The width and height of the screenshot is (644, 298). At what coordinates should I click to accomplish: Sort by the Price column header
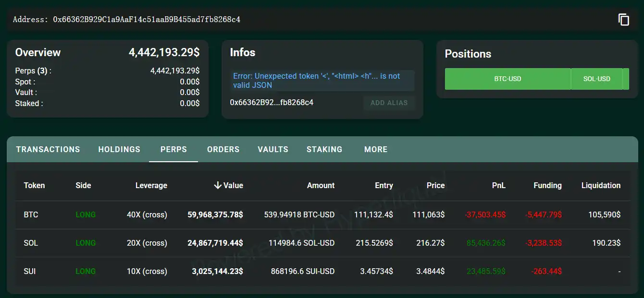pyautogui.click(x=435, y=185)
